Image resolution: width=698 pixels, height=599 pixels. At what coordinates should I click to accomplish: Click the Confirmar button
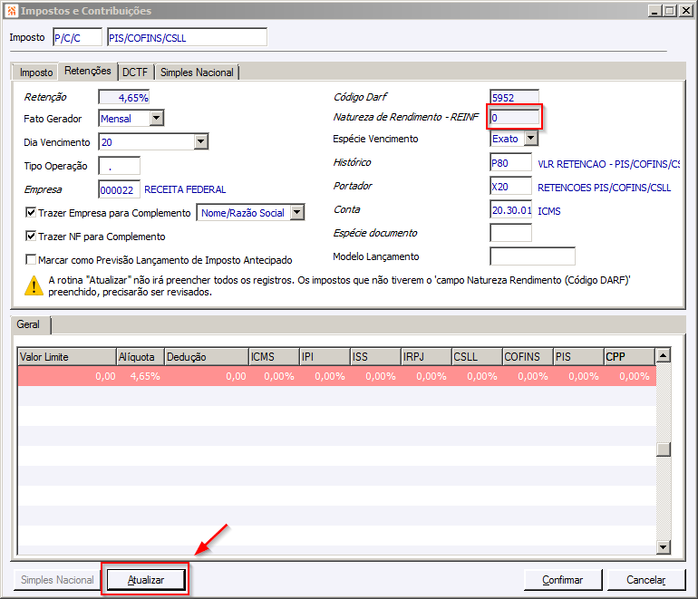(x=562, y=580)
